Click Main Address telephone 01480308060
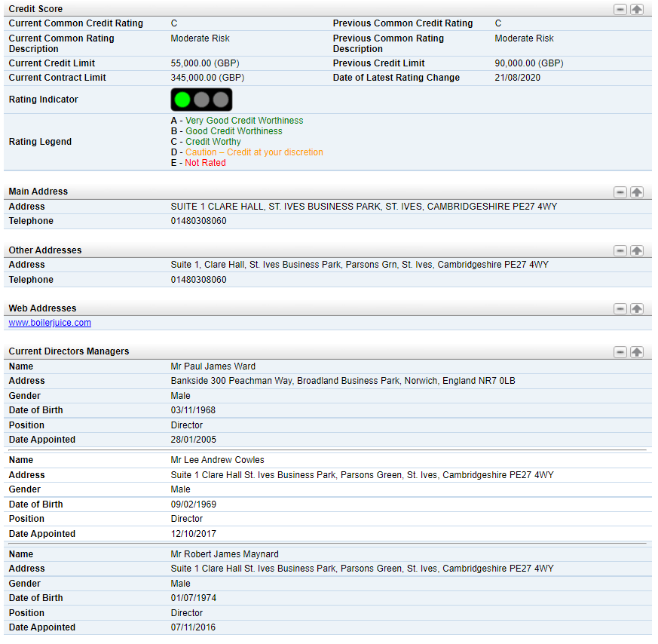 coord(198,221)
